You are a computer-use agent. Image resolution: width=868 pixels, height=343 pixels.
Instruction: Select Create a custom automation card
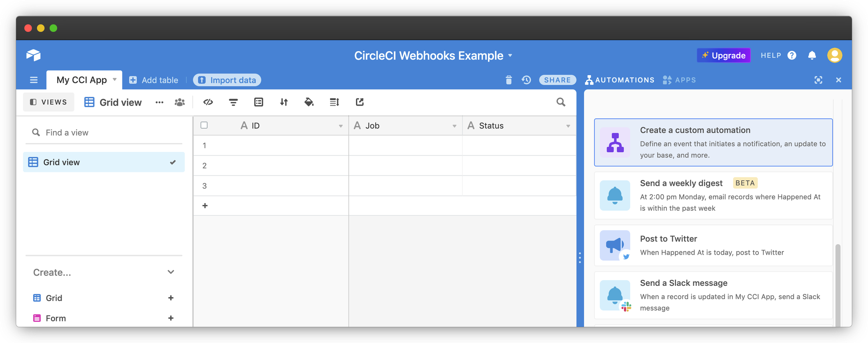point(714,142)
